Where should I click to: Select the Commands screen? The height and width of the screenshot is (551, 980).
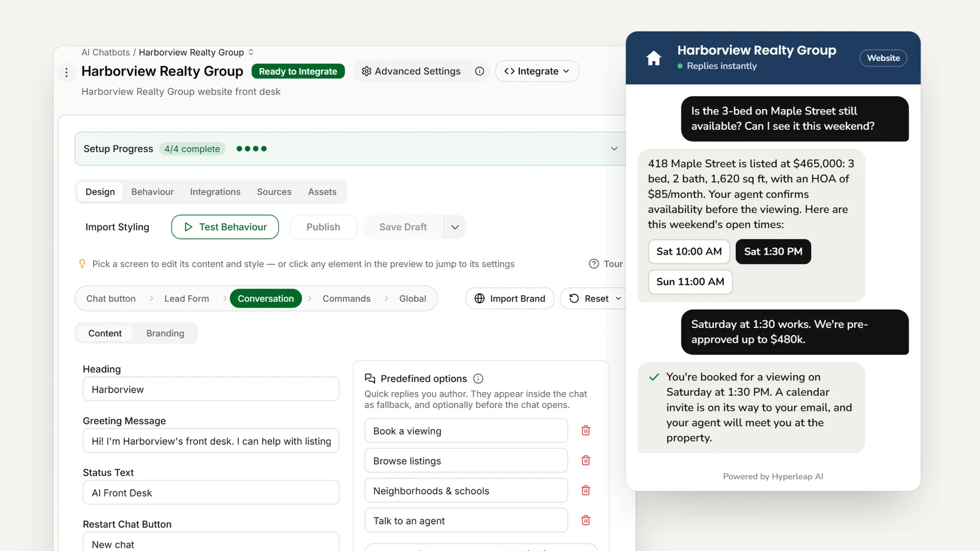pos(347,299)
